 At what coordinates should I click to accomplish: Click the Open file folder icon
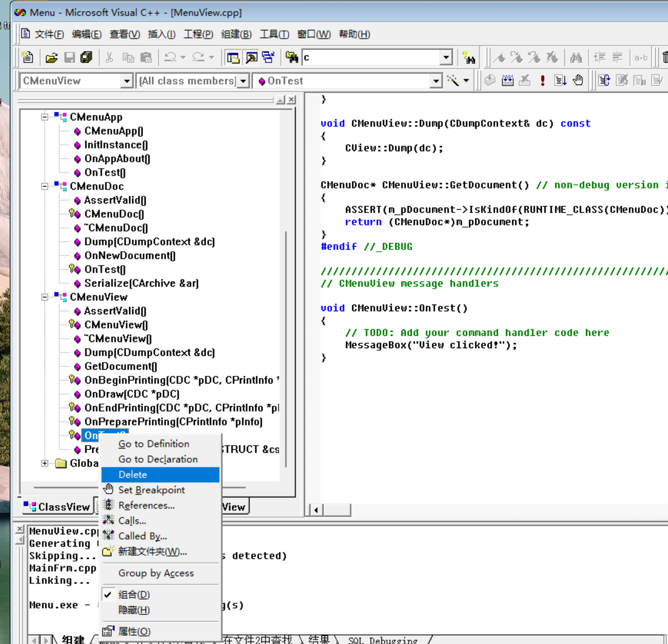tap(51, 57)
